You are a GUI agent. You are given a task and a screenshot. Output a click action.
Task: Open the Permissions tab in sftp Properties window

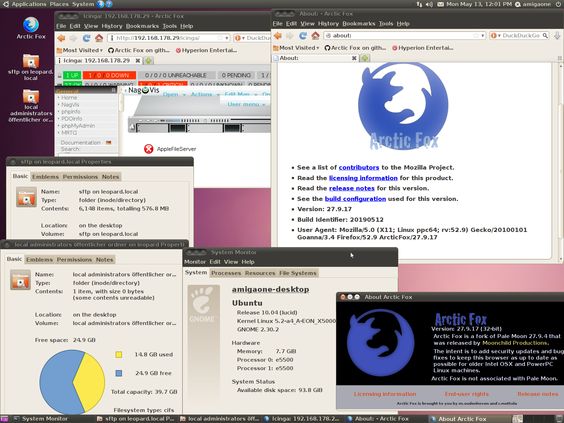(80, 177)
